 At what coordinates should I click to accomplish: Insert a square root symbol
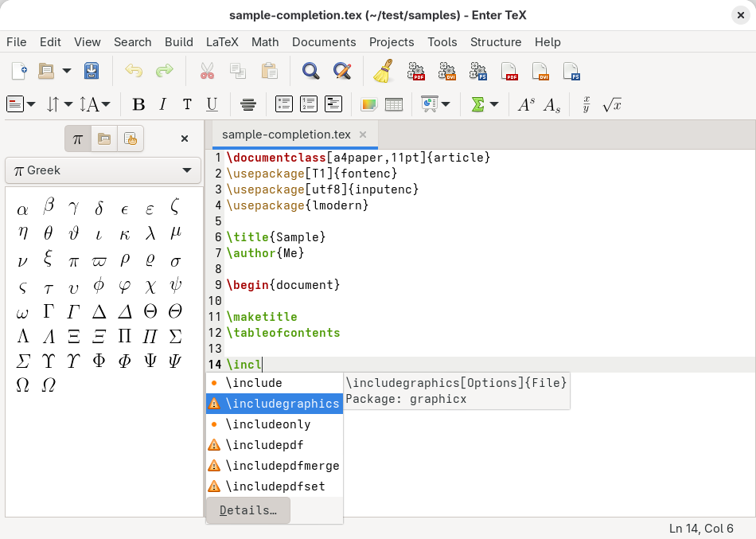[611, 104]
